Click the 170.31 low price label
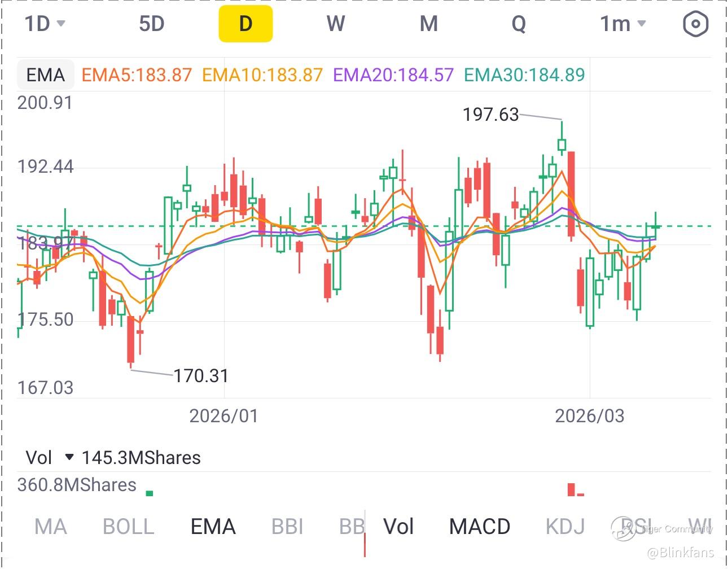This screenshot has width=728, height=569. point(201,375)
